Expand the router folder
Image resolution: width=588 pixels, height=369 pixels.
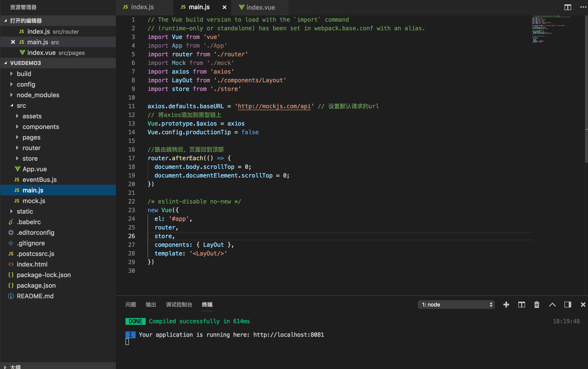tap(17, 148)
